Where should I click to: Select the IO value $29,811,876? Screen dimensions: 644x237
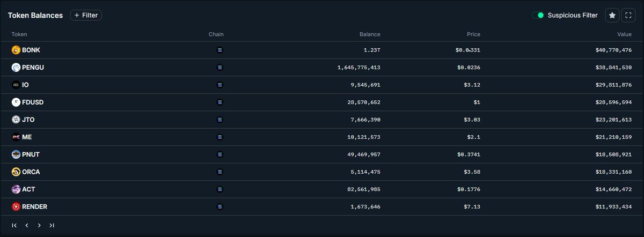pyautogui.click(x=613, y=85)
